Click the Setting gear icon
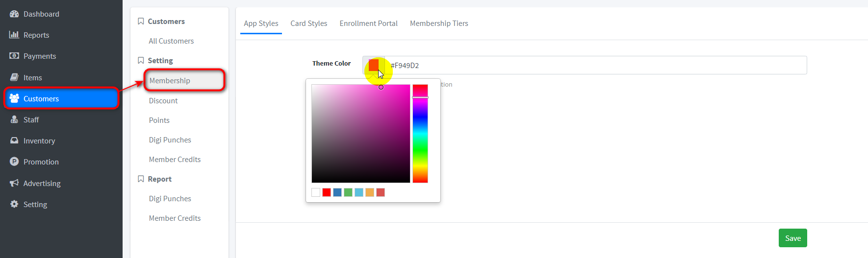This screenshot has height=258, width=868. (14, 204)
